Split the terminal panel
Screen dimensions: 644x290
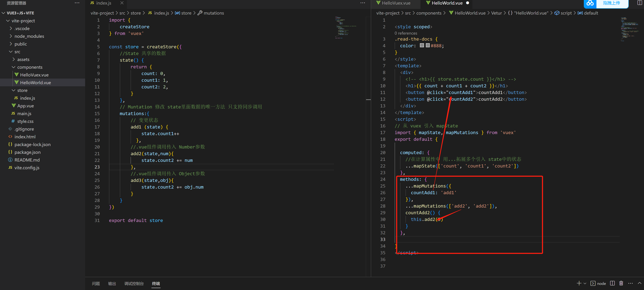point(612,283)
